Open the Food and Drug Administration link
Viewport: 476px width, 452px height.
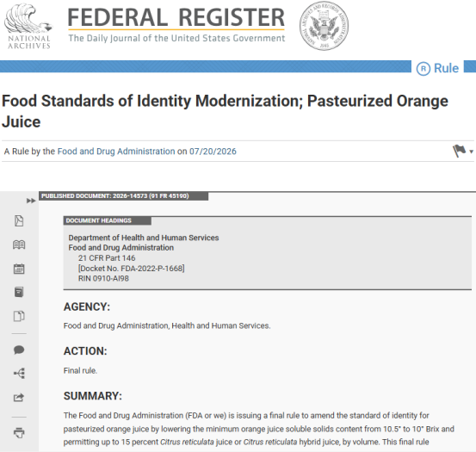pos(116,152)
